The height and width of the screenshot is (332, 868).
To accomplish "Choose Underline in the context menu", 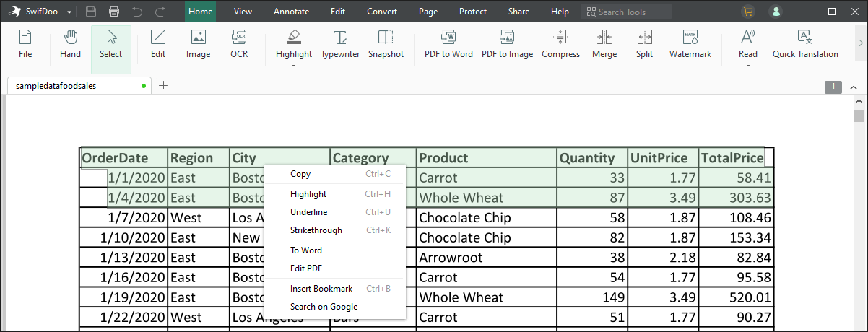I will pyautogui.click(x=335, y=212).
